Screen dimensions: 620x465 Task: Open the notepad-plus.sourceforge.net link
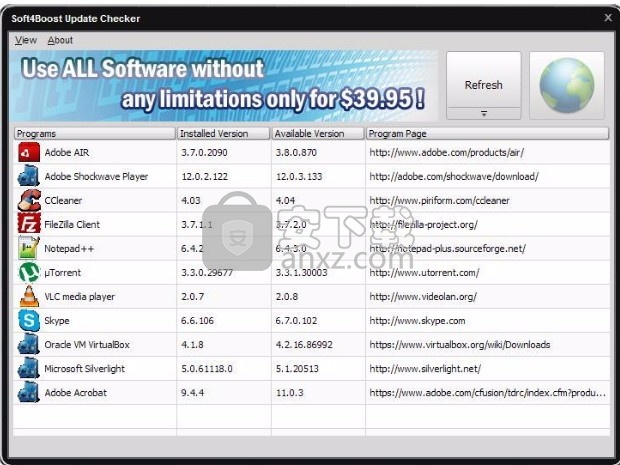point(447,249)
